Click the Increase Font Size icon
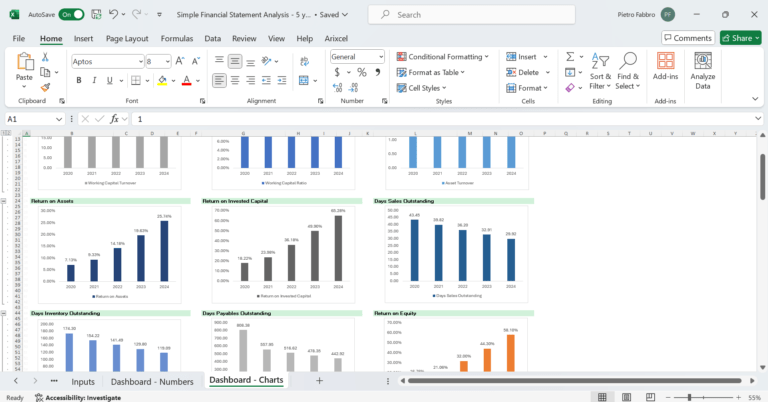The width and height of the screenshot is (768, 402). pos(180,61)
